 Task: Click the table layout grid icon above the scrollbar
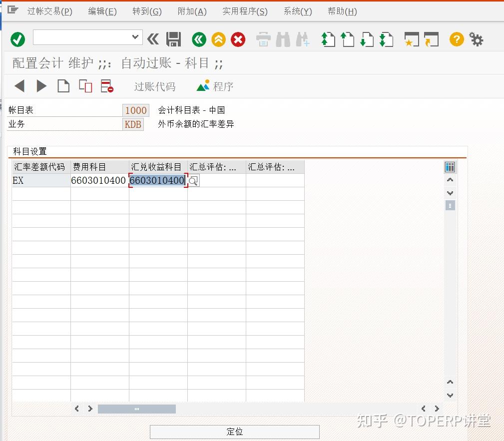[450, 166]
